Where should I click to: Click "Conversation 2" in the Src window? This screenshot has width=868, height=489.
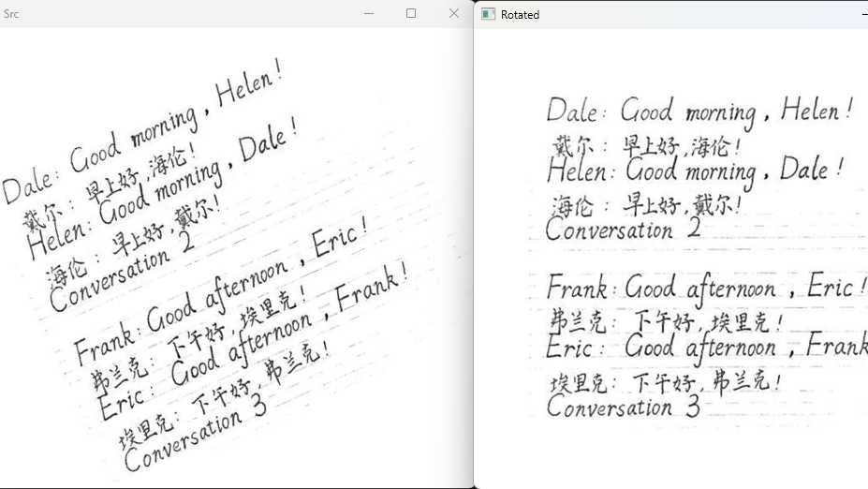122,270
